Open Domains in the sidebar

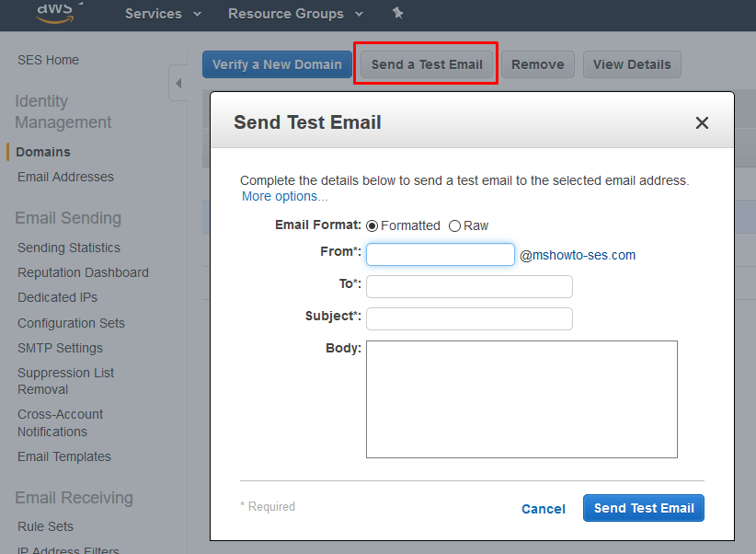point(43,152)
